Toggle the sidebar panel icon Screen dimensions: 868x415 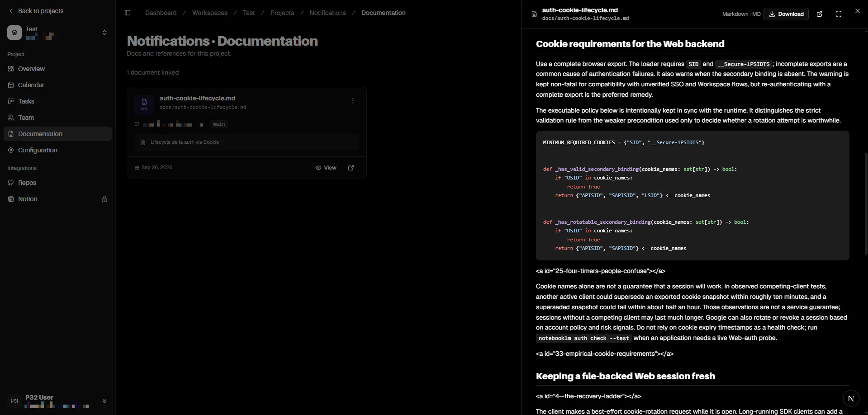pos(128,13)
